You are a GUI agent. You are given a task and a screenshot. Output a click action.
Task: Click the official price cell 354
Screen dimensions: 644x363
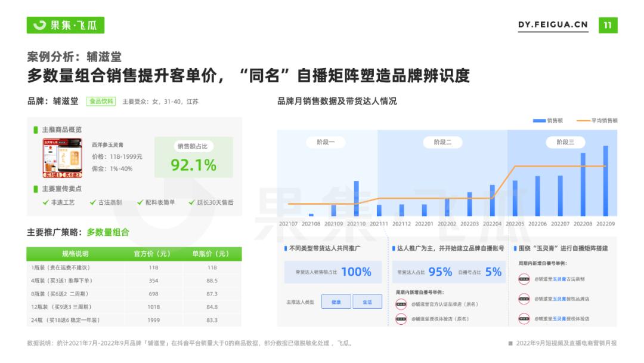tap(154, 281)
